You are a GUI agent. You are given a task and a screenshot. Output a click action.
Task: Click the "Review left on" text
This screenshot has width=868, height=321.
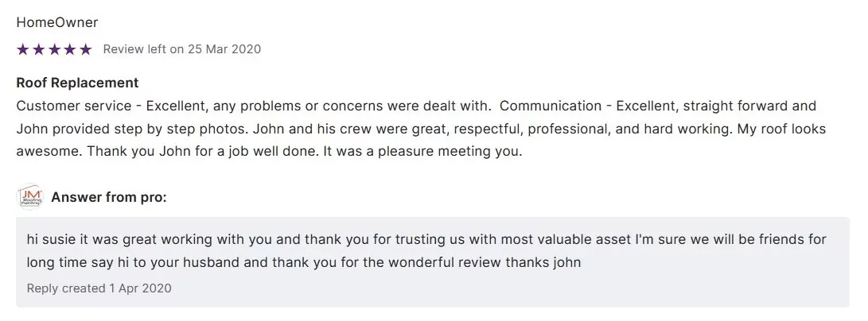pos(143,49)
